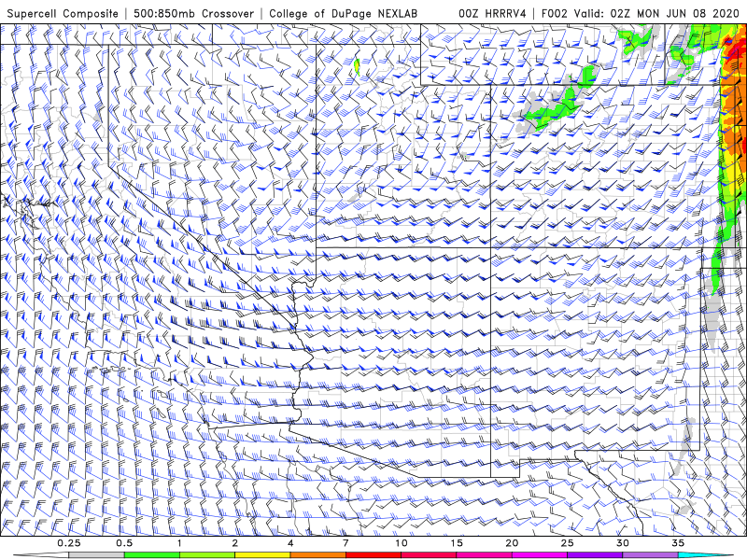
Task: Click the legend value "1"
Action: coord(179,543)
